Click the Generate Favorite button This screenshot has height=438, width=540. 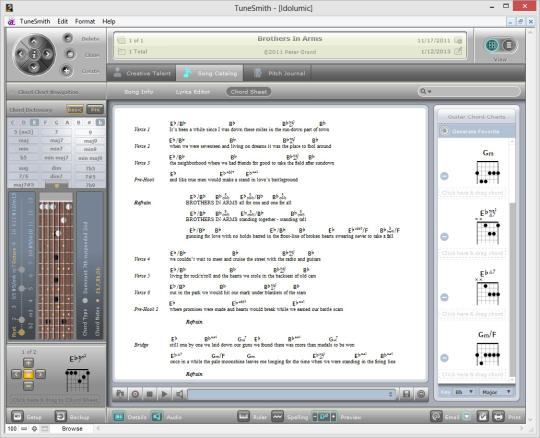click(476, 132)
